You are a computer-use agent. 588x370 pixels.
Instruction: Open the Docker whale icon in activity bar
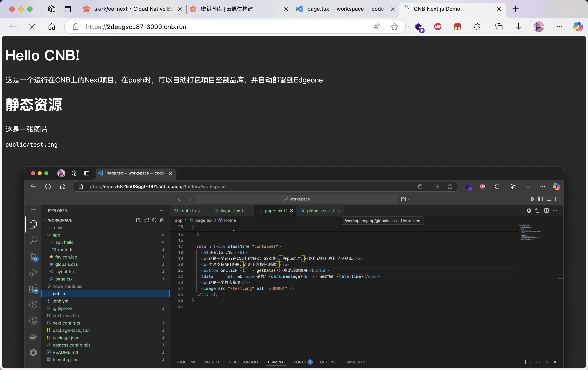33,337
